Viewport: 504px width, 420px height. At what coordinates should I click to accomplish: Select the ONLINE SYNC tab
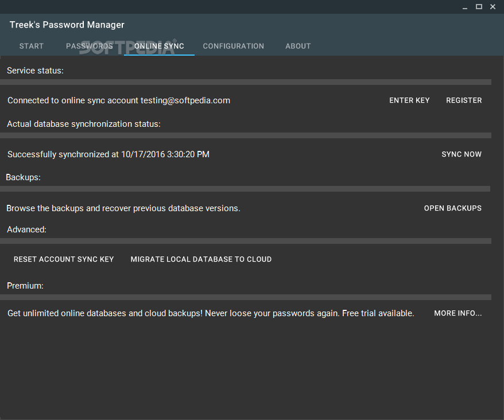(x=159, y=46)
